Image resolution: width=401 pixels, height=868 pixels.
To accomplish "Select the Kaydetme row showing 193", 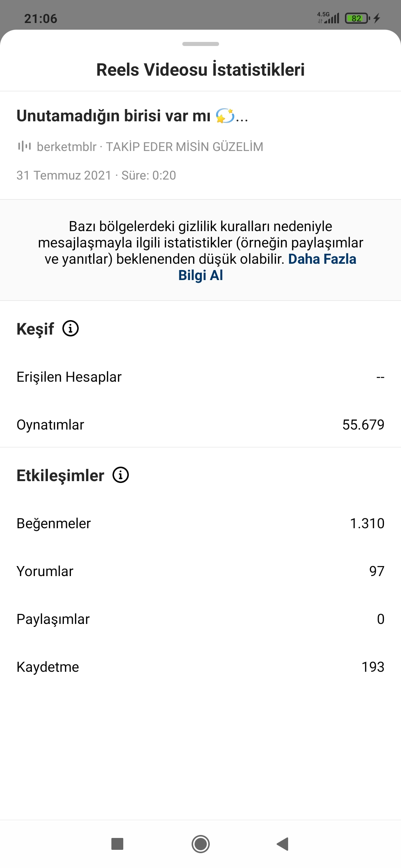I will 200,667.
